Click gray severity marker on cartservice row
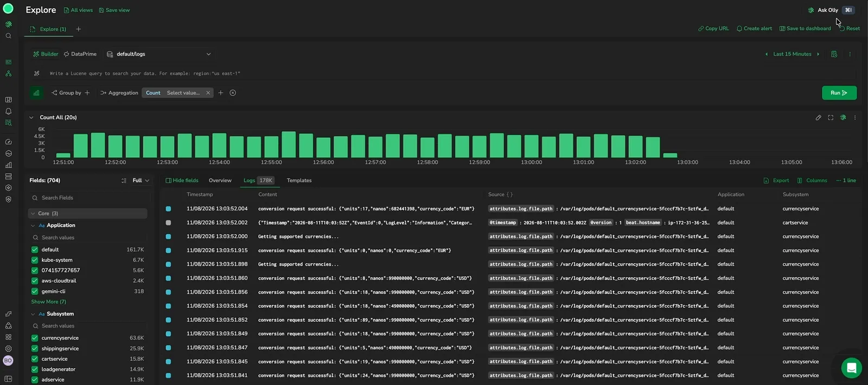868x385 pixels. coord(168,223)
